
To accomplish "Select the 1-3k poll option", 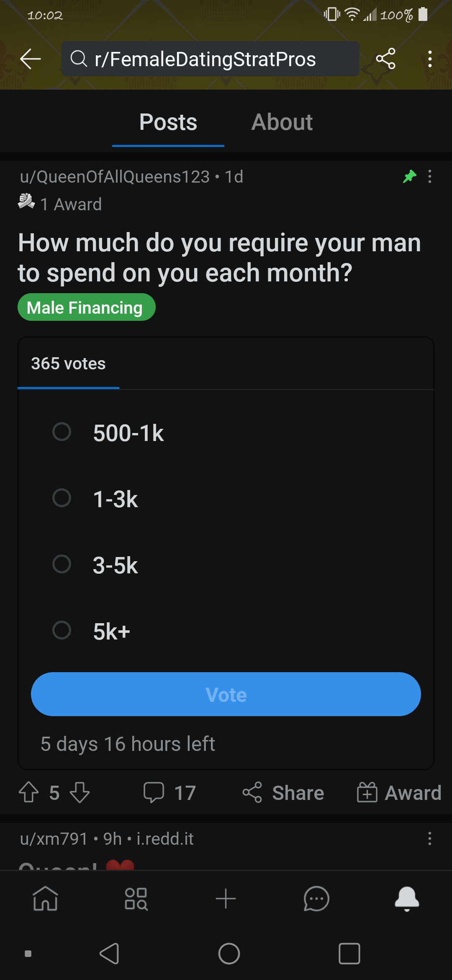I will point(62,498).
